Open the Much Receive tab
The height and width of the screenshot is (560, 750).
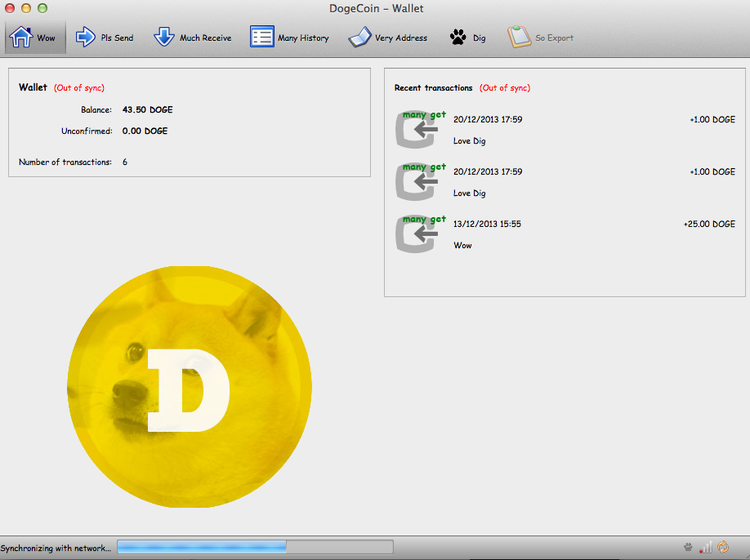pos(192,37)
